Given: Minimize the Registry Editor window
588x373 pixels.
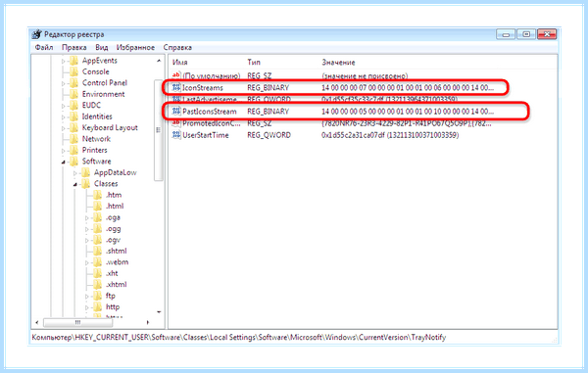Looking at the screenshot, I should pyautogui.click(x=506, y=34).
